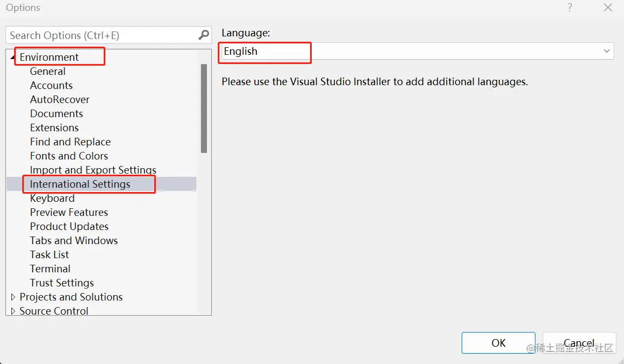The image size is (624, 364).
Task: Select Find and Replace page
Action: [71, 142]
